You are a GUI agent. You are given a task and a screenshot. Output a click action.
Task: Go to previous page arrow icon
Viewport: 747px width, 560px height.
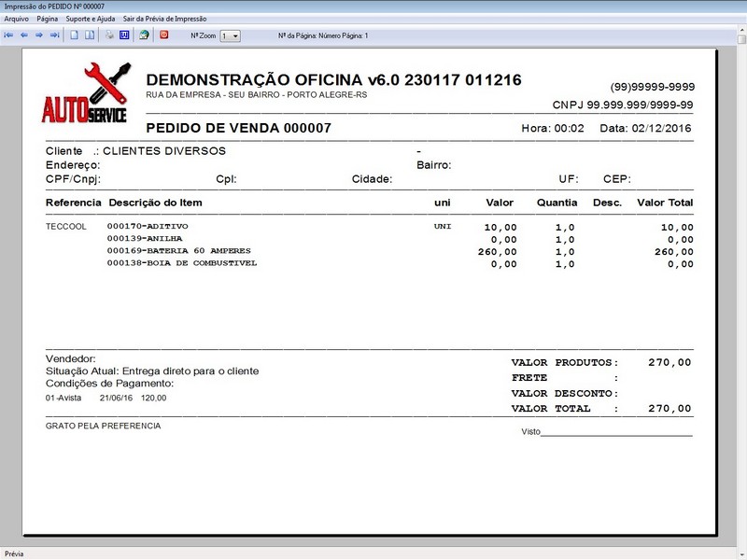(x=24, y=35)
